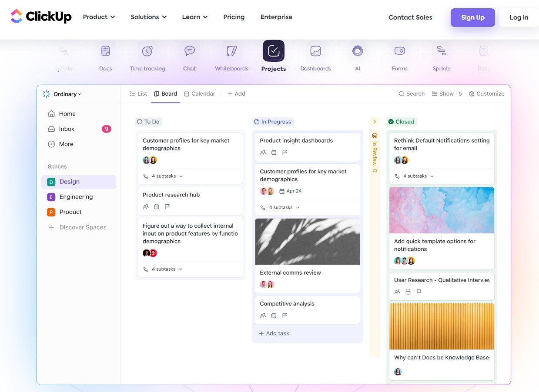Click the Apr 24 due date
Image resolution: width=539 pixels, height=392 pixels.
point(290,191)
